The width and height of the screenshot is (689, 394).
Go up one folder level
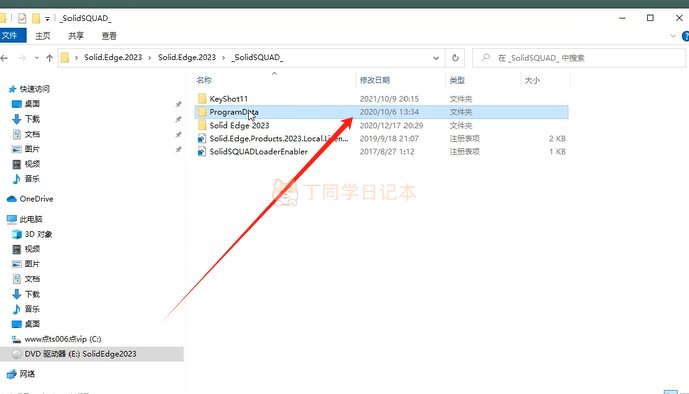[x=50, y=58]
